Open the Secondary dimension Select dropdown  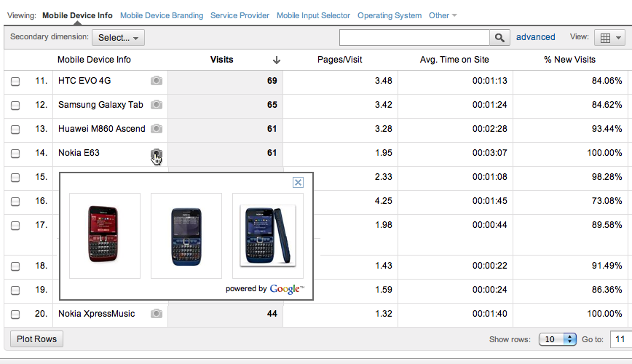coord(119,37)
